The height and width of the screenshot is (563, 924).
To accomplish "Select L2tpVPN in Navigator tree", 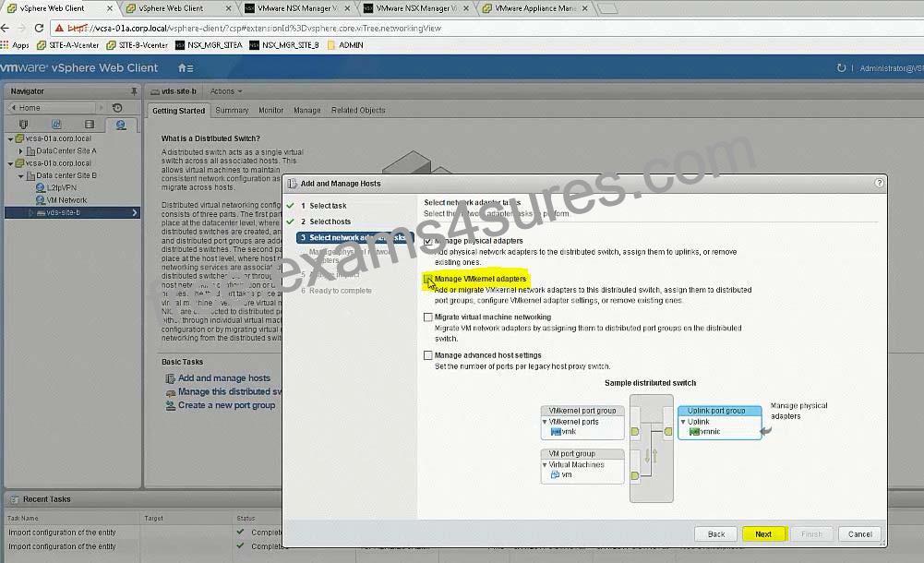I will coord(61,188).
